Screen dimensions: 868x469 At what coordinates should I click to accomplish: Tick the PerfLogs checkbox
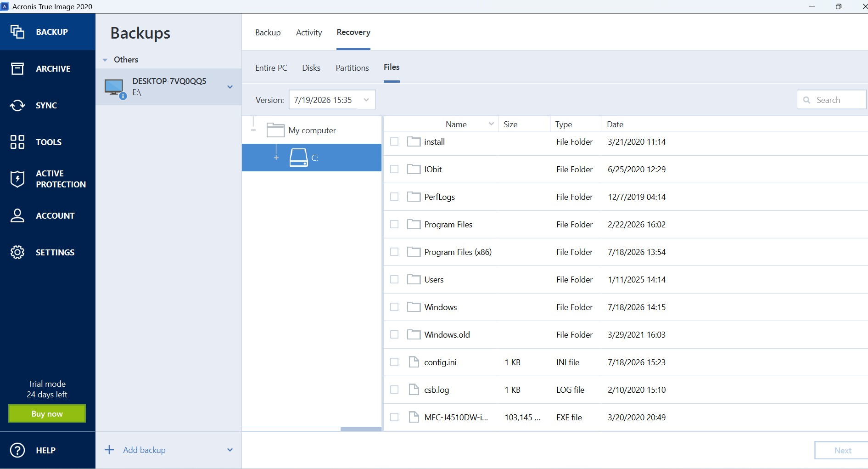point(394,197)
